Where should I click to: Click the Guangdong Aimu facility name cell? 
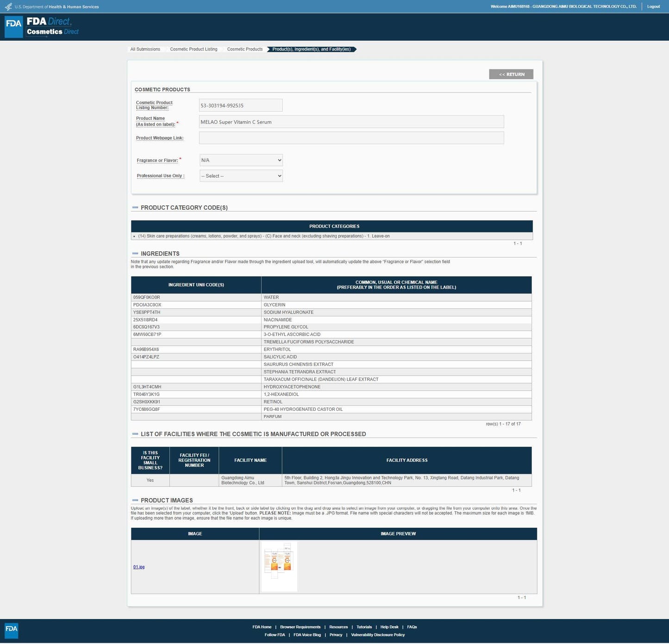point(250,480)
